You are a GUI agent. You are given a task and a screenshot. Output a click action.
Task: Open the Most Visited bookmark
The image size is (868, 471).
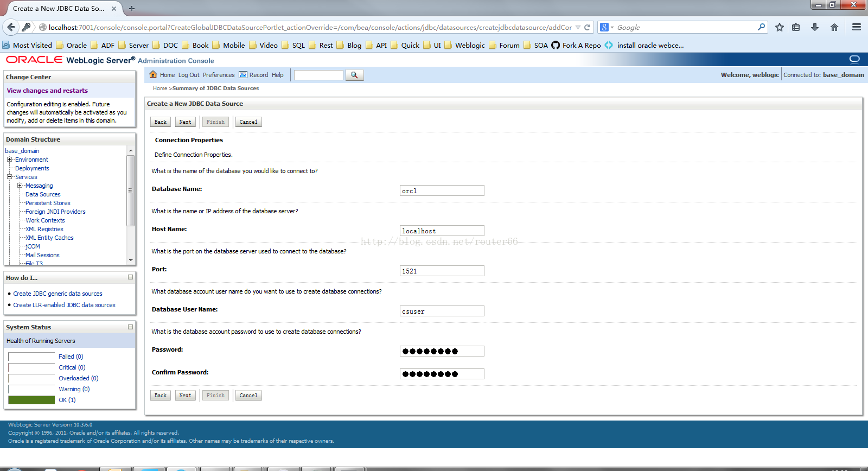coord(27,45)
